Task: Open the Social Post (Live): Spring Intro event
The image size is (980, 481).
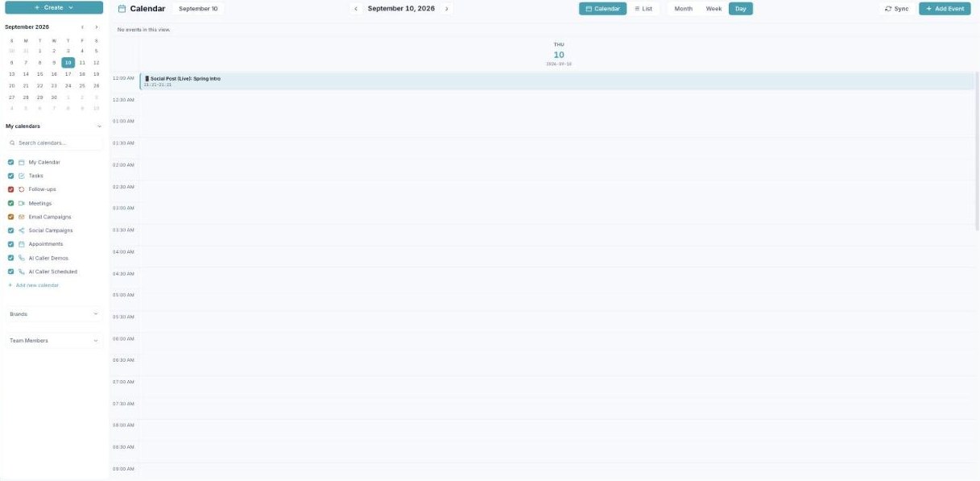Action: pyautogui.click(x=556, y=81)
